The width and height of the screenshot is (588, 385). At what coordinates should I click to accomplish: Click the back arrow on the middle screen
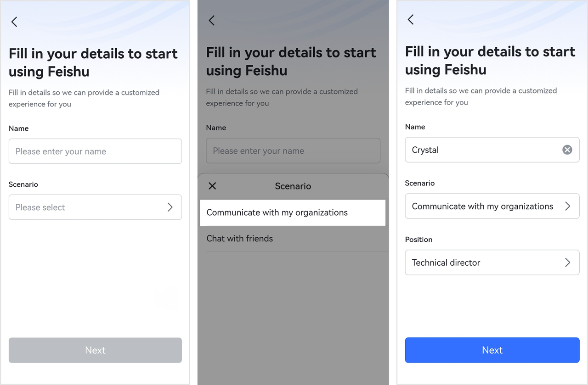[x=211, y=20]
